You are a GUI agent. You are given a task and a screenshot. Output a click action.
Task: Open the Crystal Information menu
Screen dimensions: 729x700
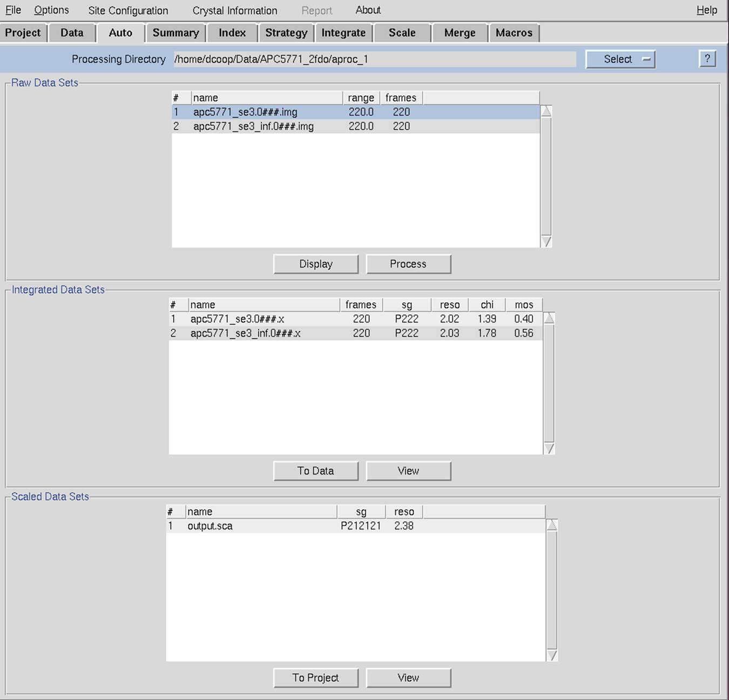click(x=234, y=10)
